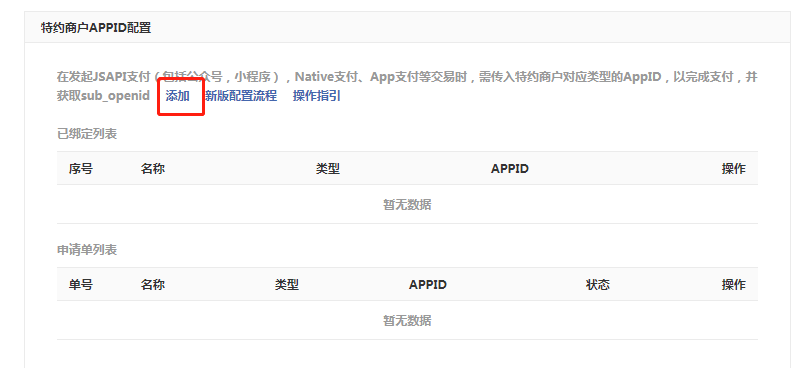Select 名称 header in the 已绑定列表 table

point(153,169)
